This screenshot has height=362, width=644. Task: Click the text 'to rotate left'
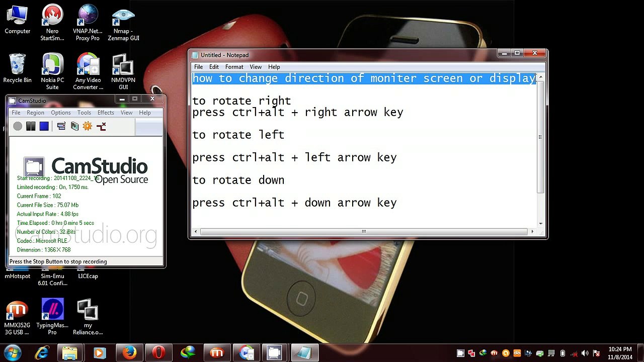(x=238, y=135)
